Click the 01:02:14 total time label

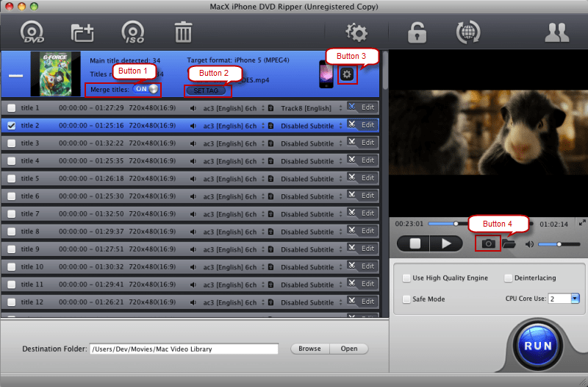pyautogui.click(x=553, y=224)
